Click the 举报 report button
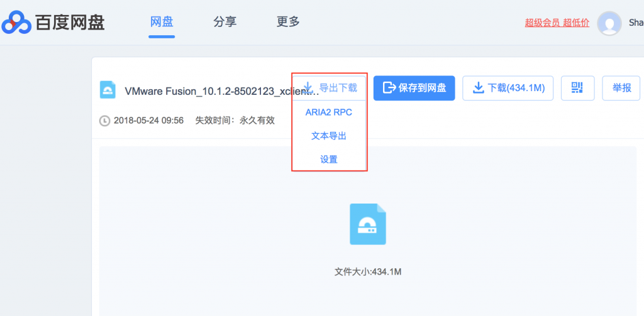Viewport: 644px width, 316px height. [621, 88]
